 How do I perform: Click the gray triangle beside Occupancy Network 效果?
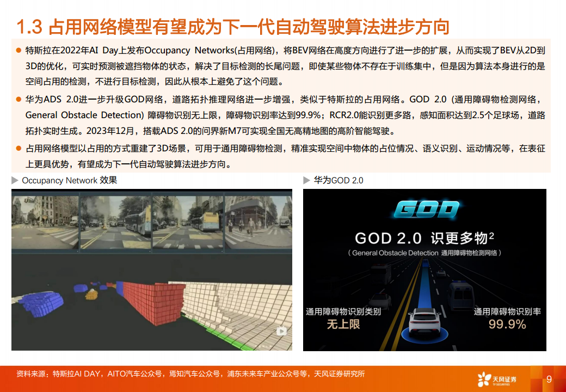(15, 180)
